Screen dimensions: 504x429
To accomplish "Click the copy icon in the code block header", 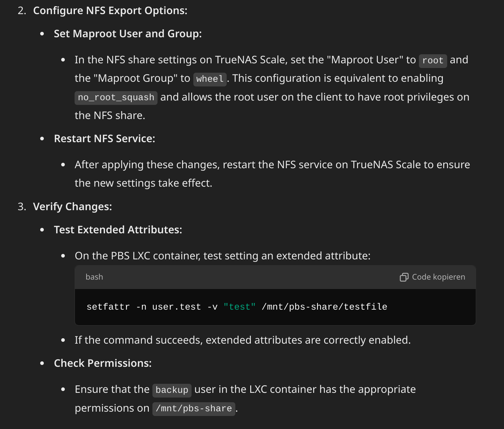I will 404,277.
